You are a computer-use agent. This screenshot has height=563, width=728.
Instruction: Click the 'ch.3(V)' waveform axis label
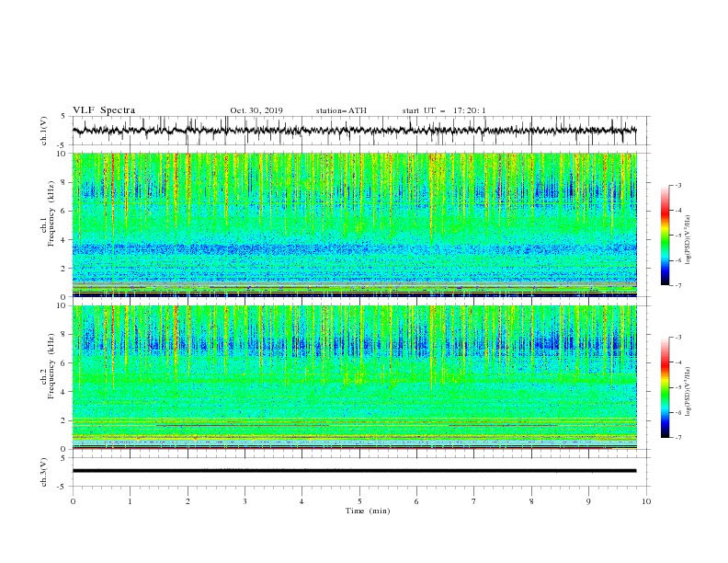(44, 472)
